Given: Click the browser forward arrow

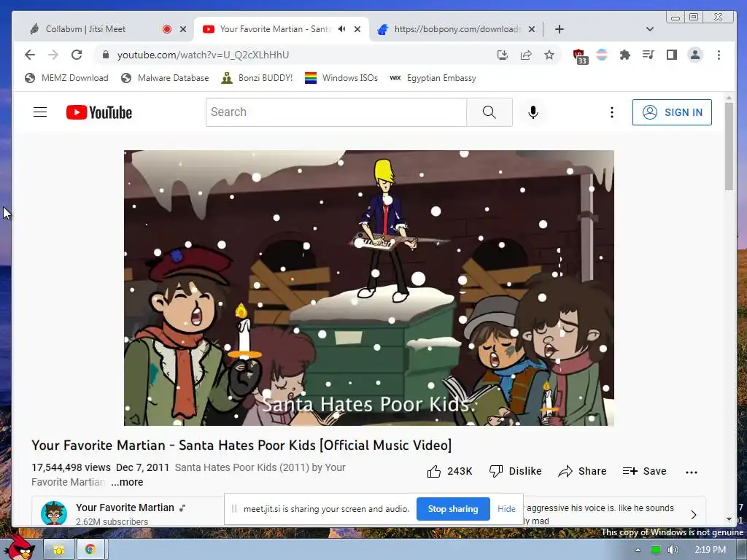Looking at the screenshot, I should pyautogui.click(x=53, y=55).
